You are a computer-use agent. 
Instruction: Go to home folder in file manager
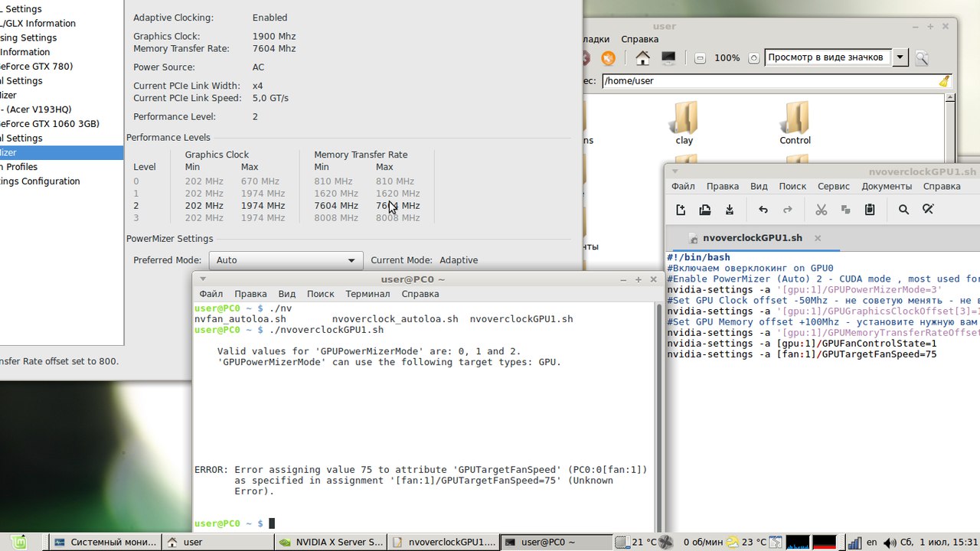pyautogui.click(x=643, y=58)
